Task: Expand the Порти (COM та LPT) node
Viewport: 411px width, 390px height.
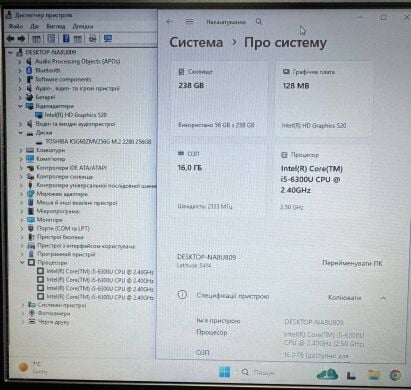Action: [x=22, y=228]
